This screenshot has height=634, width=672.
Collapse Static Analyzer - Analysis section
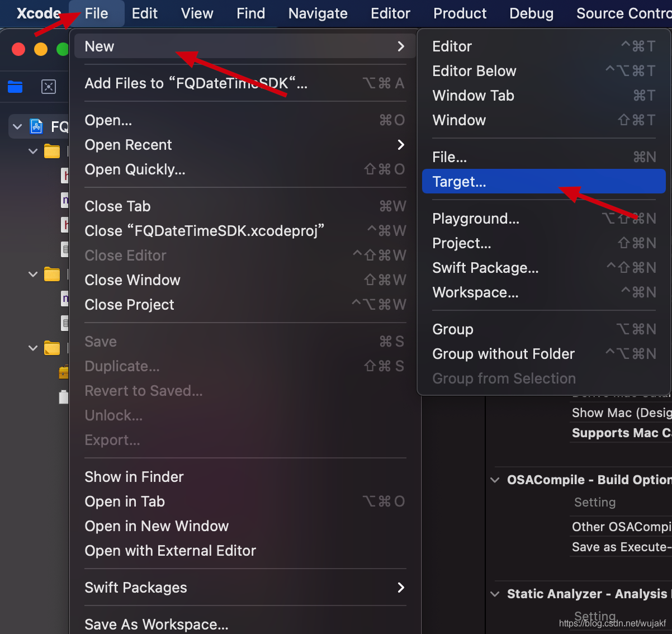(495, 594)
